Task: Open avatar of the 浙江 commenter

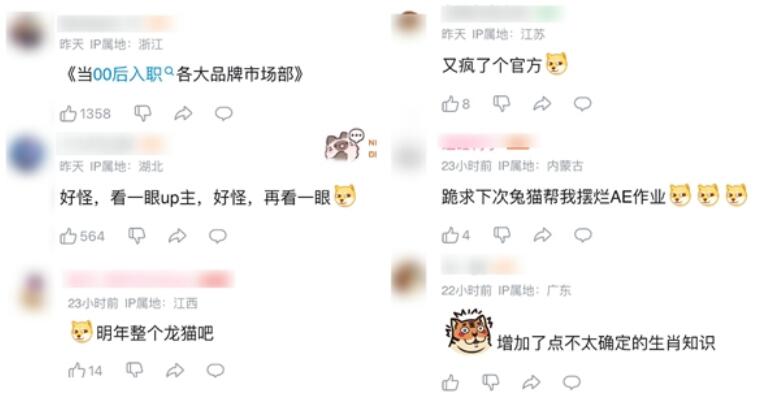Action: 27,33
